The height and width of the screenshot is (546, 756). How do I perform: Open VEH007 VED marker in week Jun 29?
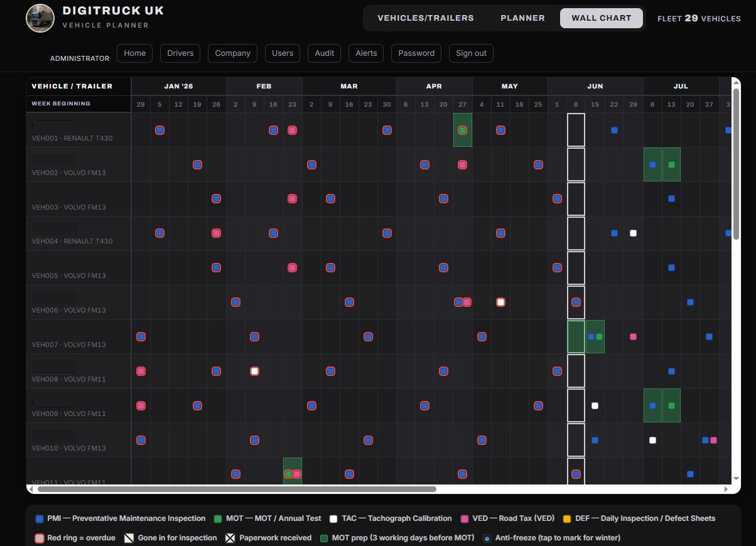[633, 336]
